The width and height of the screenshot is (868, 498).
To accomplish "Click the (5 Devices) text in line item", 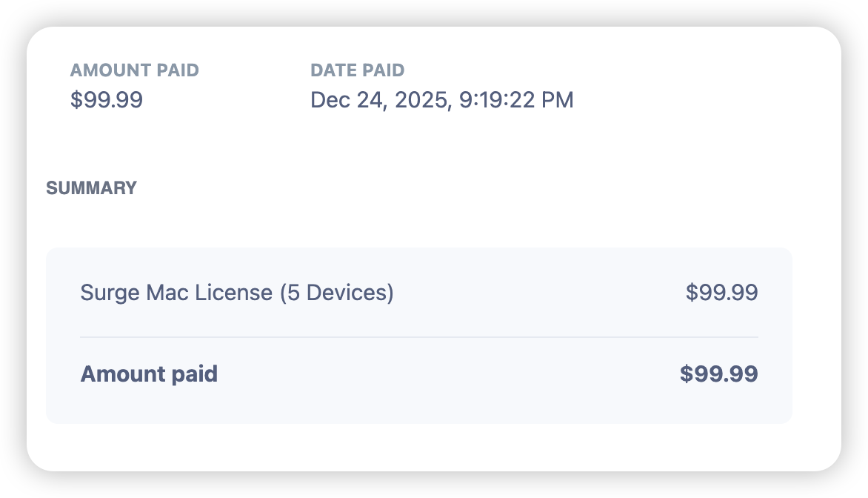I will click(x=336, y=293).
